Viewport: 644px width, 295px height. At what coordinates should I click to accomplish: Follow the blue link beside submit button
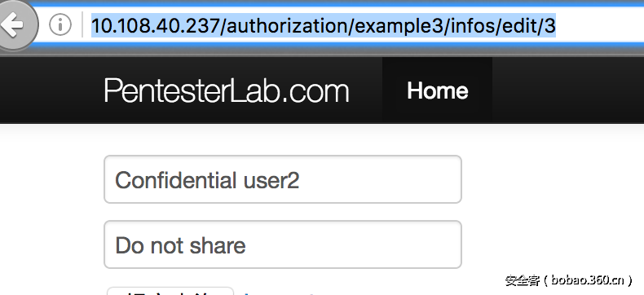[x=280, y=293]
